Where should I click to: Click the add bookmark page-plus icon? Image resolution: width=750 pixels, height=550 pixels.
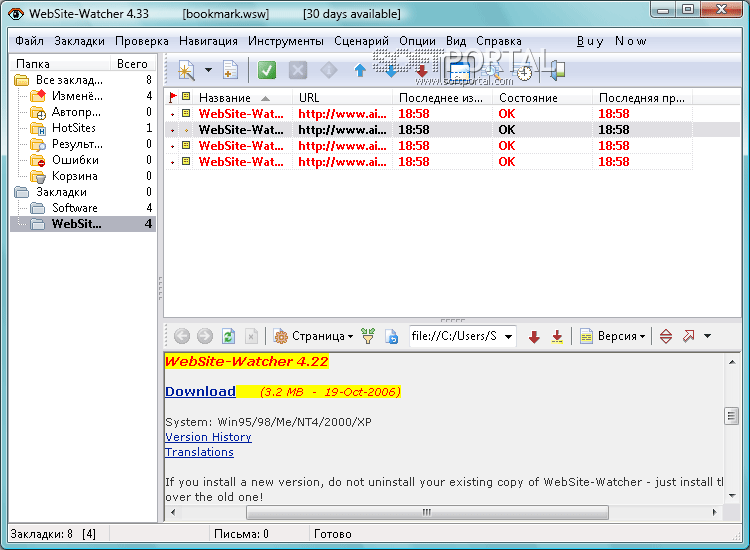[x=231, y=70]
